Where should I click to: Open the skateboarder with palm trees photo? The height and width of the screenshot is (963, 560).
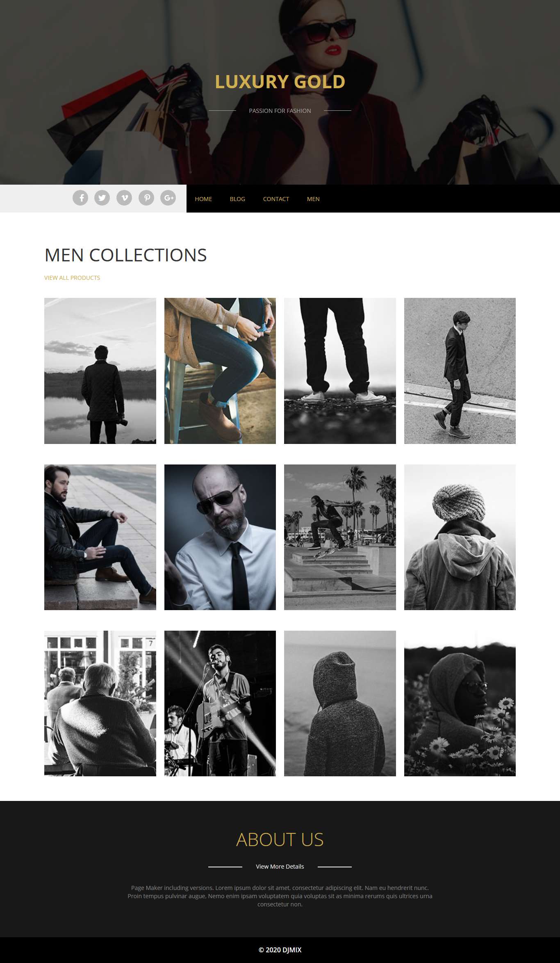click(x=340, y=537)
